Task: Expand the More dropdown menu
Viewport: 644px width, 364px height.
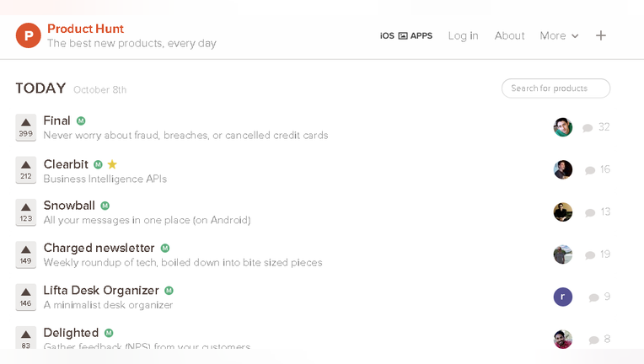Action: pos(559,35)
